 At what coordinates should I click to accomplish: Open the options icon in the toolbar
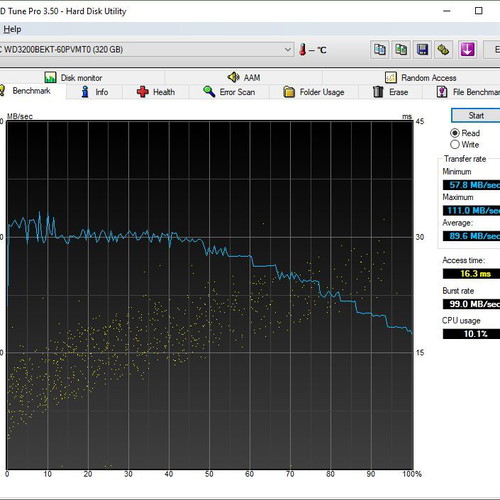pyautogui.click(x=443, y=50)
